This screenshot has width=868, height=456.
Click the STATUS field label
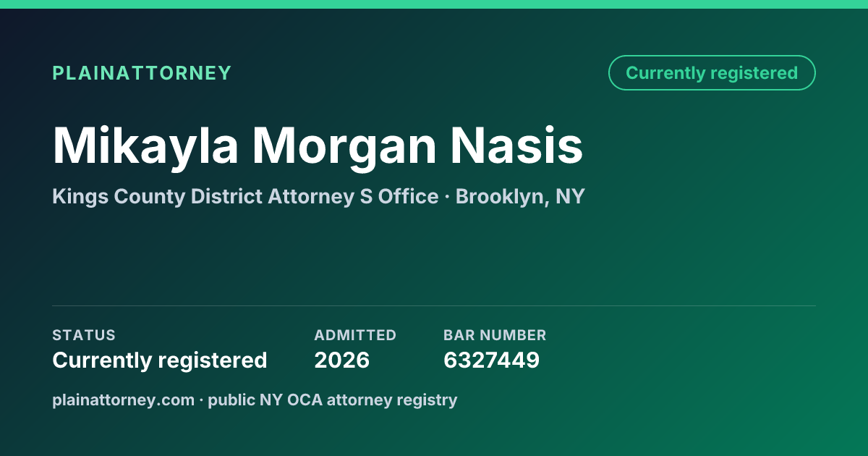pos(84,335)
